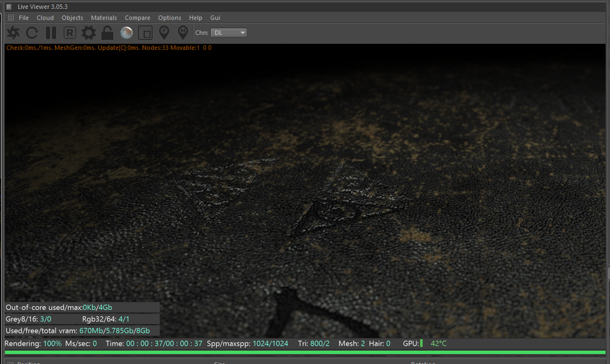Select the material picker M pin icon

183,33
